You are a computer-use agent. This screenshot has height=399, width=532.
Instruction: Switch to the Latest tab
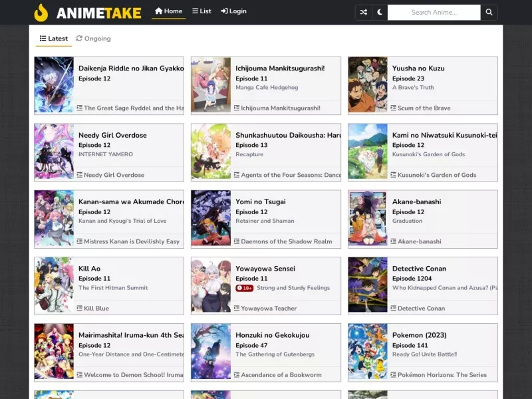(x=54, y=39)
